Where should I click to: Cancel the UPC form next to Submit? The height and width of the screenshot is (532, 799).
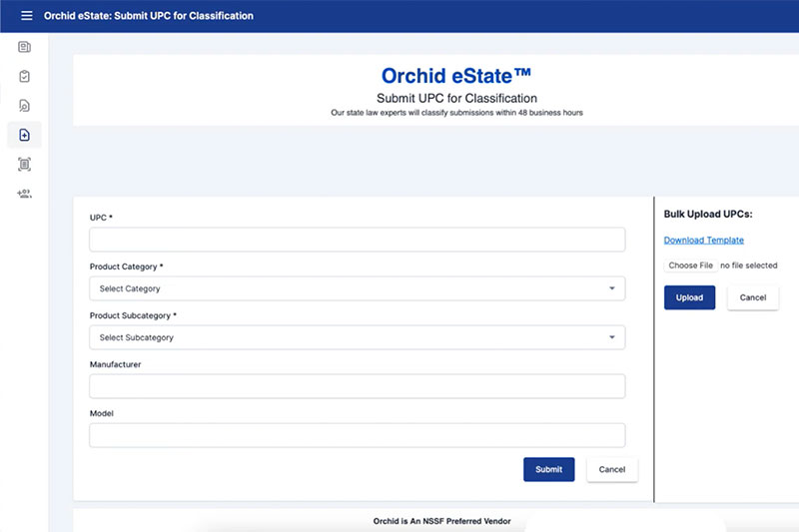tap(612, 469)
